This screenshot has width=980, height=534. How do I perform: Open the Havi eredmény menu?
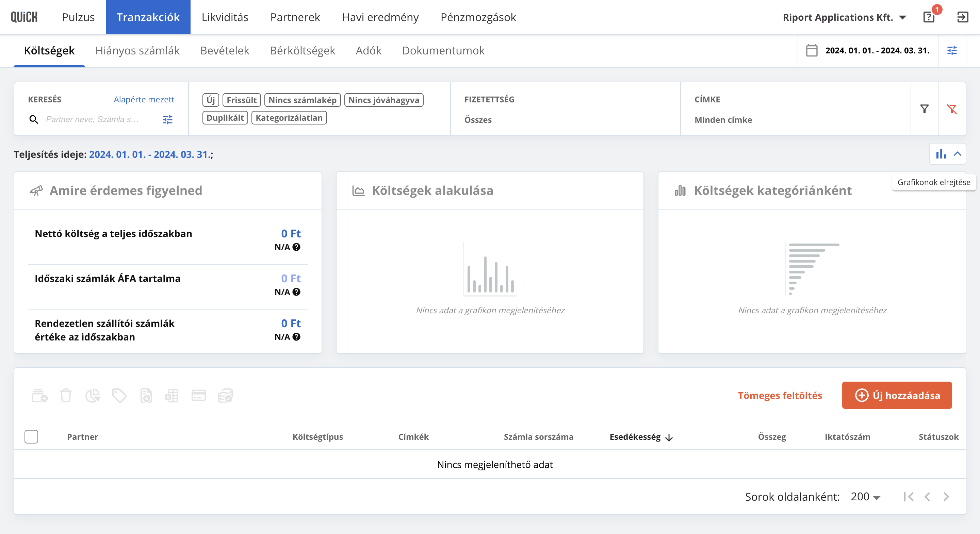(380, 17)
